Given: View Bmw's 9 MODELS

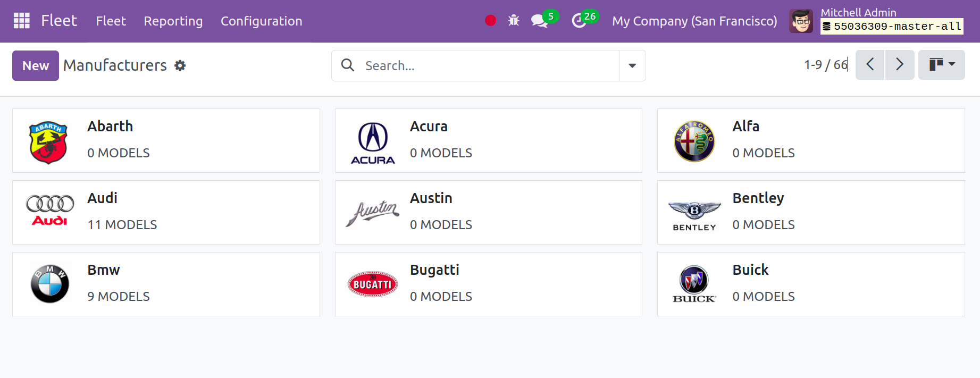Looking at the screenshot, I should tap(119, 297).
